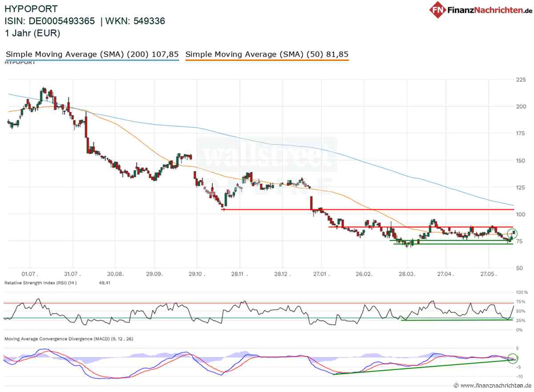Click the upper red resistance line near 104
534x392 pixels.
(x=368, y=209)
